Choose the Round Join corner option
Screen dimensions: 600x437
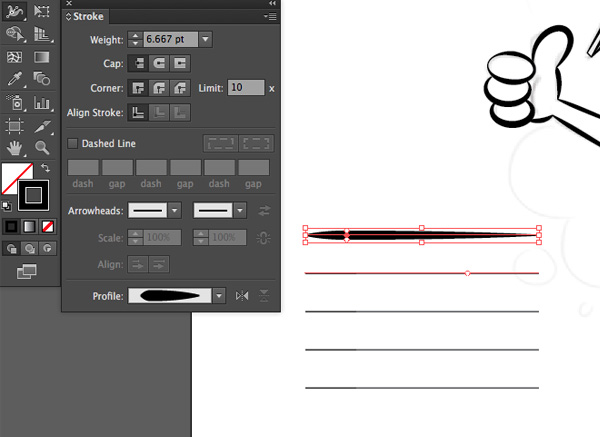tap(159, 88)
